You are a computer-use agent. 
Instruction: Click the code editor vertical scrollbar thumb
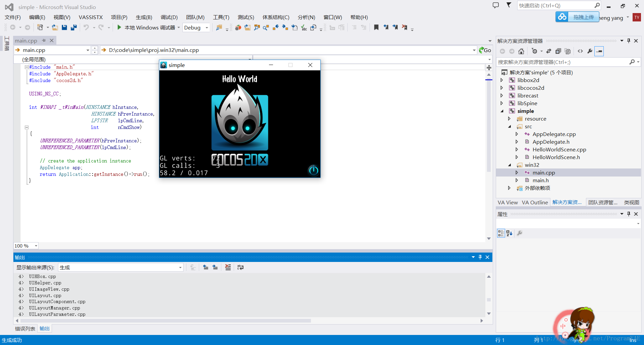point(489,125)
